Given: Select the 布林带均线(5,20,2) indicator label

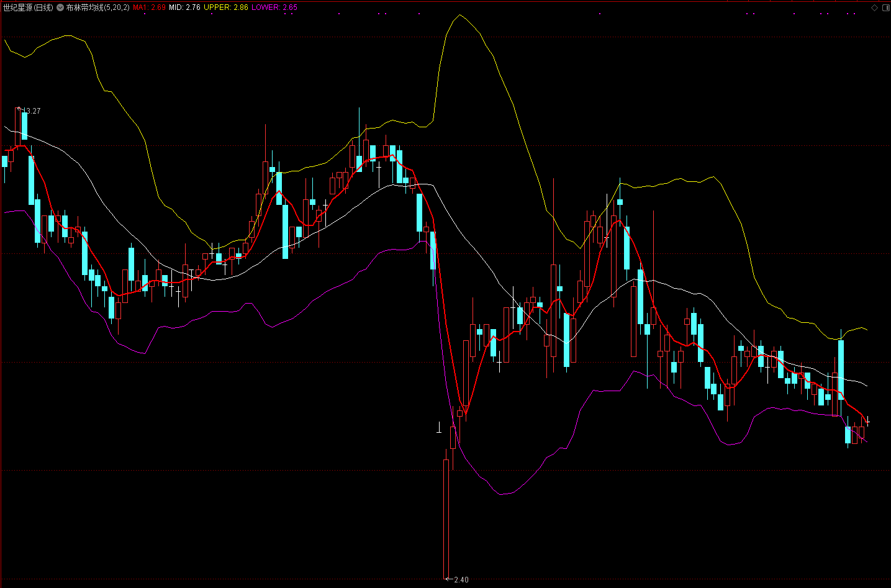Looking at the screenshot, I should pyautogui.click(x=98, y=7).
